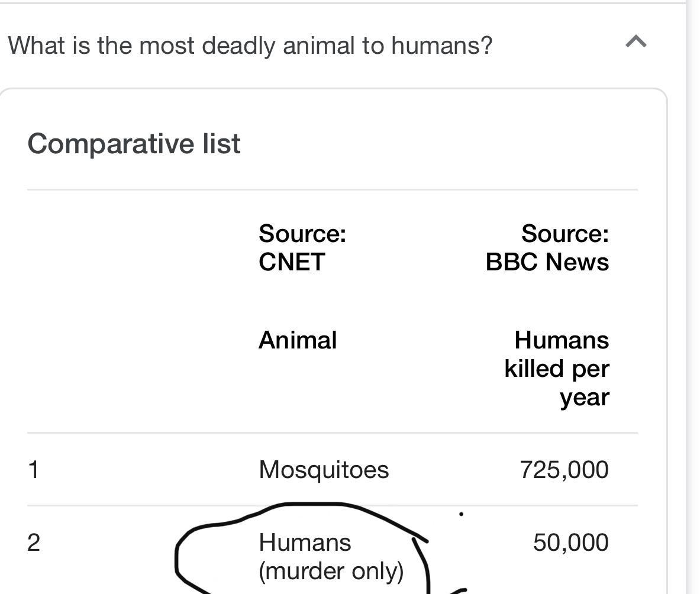Click the vertical scrollbar on right edge
This screenshot has width=700, height=594.
(692, 296)
